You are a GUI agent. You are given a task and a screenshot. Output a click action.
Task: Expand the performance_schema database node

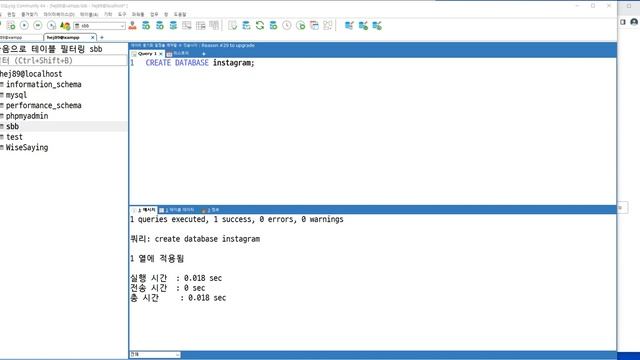click(x=2, y=106)
